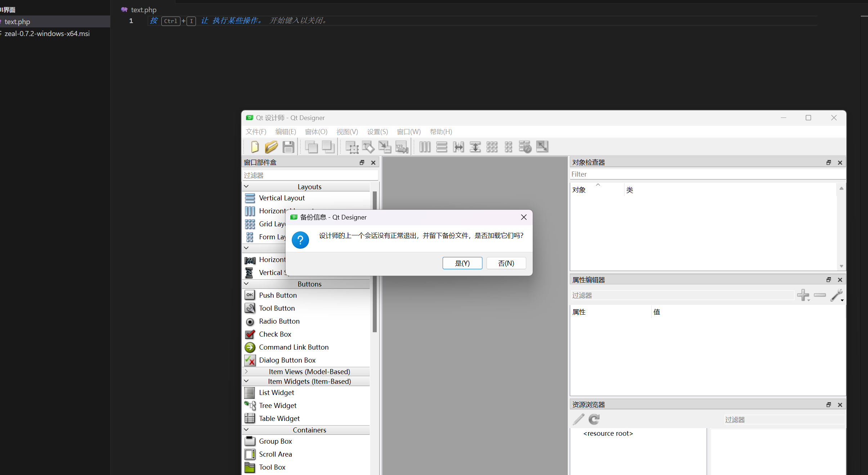Image resolution: width=868 pixels, height=475 pixels.
Task: Float the 窗口部件盒 widget box panel
Action: pyautogui.click(x=362, y=163)
